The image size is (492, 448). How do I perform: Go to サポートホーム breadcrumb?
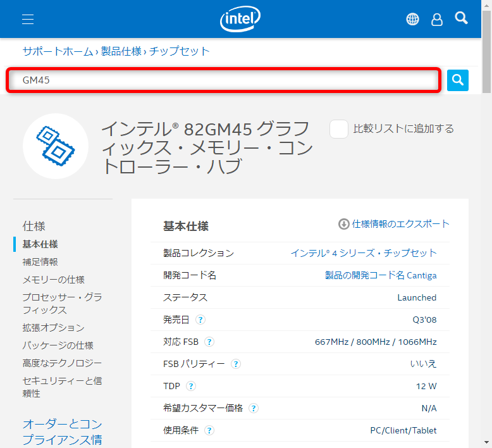coord(58,51)
